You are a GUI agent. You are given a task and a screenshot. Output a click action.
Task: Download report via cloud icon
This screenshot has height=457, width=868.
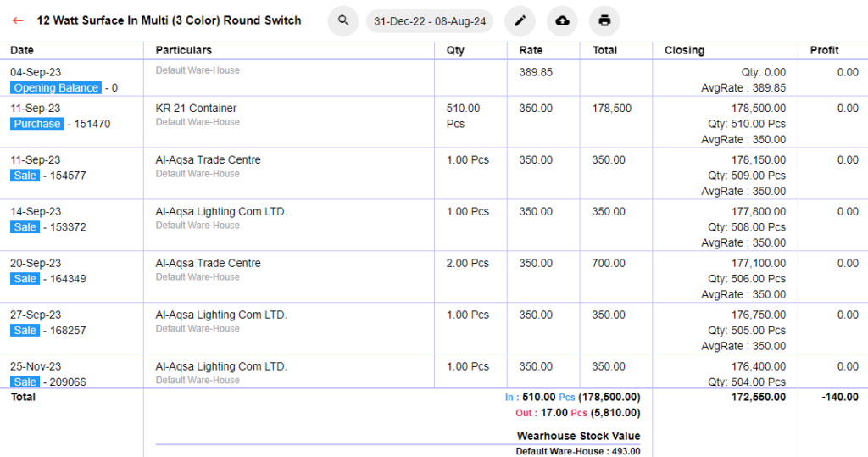tap(563, 20)
